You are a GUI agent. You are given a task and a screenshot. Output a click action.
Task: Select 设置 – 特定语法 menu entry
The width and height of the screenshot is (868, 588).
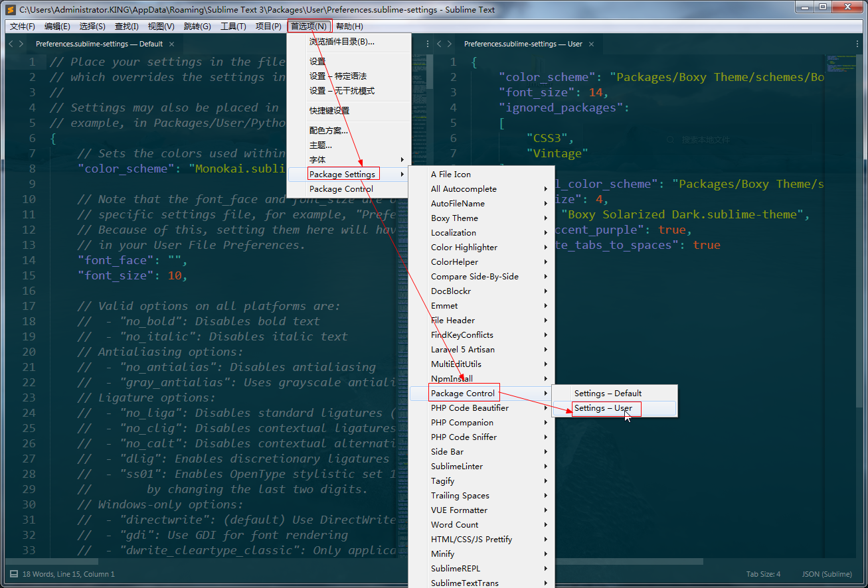click(x=349, y=76)
